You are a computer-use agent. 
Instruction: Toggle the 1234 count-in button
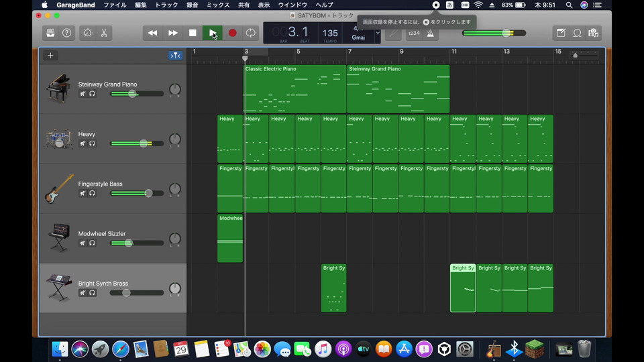[x=414, y=33]
